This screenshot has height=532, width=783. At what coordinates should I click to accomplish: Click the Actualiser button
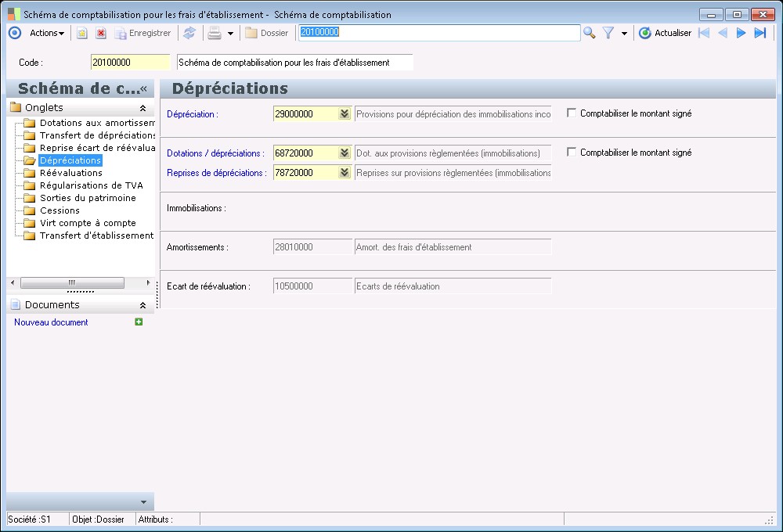coord(666,33)
